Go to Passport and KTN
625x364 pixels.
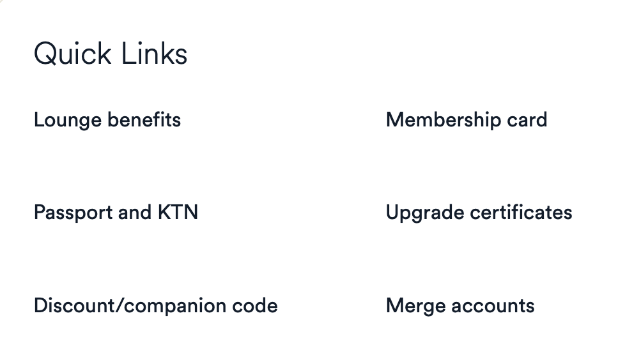116,213
